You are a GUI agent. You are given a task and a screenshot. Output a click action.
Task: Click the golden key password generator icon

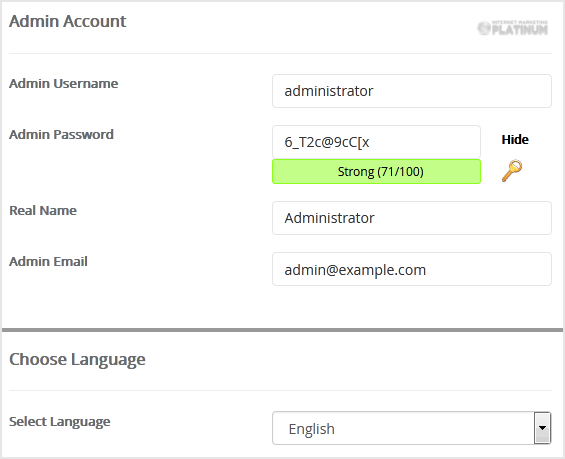[512, 170]
